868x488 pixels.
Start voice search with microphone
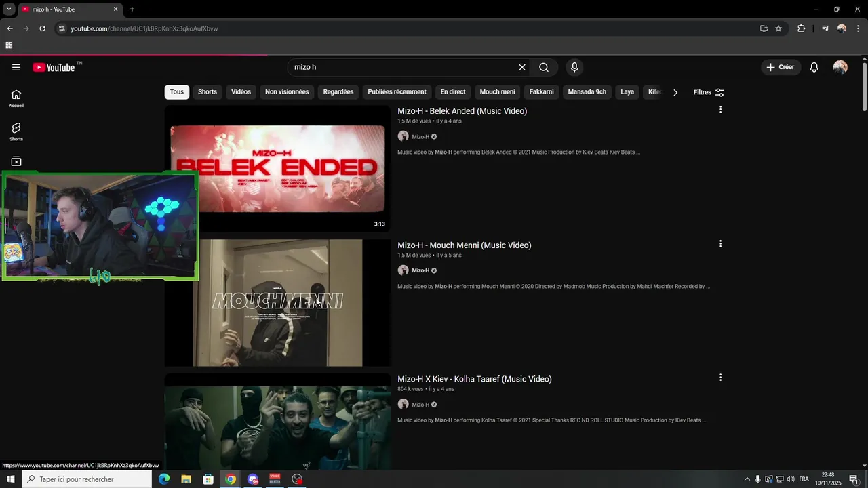point(574,67)
